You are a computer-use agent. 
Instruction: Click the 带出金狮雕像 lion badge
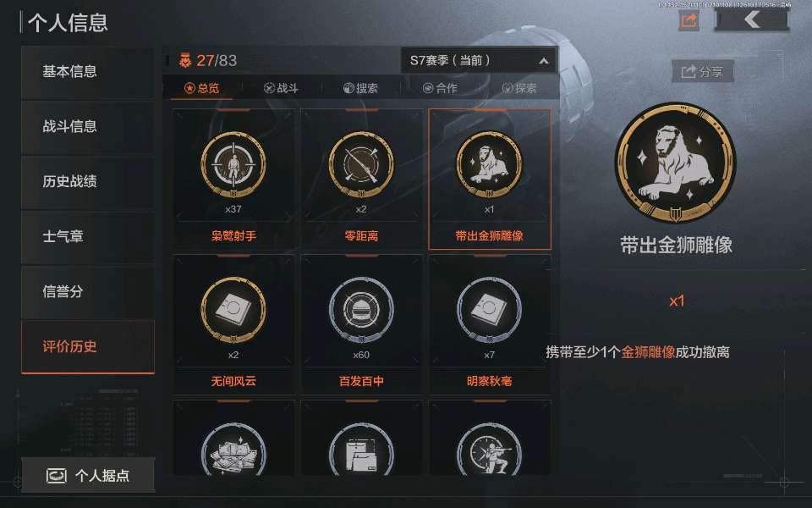pos(490,179)
